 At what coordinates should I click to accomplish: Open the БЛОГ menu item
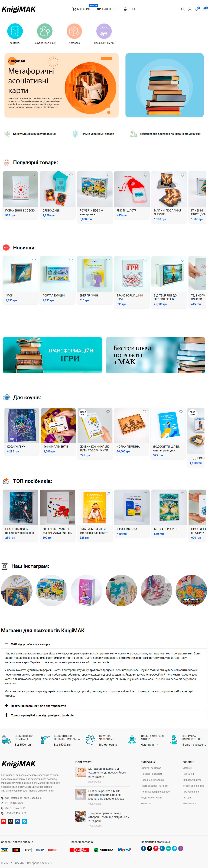130,9
